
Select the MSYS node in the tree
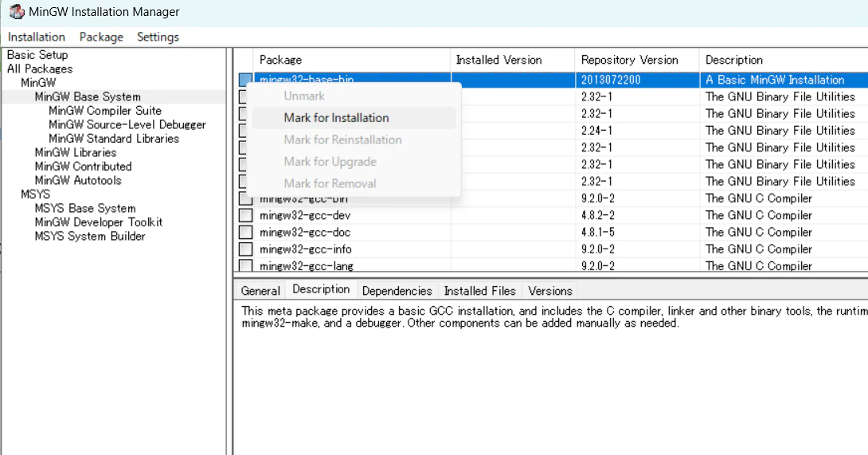pyautogui.click(x=35, y=194)
